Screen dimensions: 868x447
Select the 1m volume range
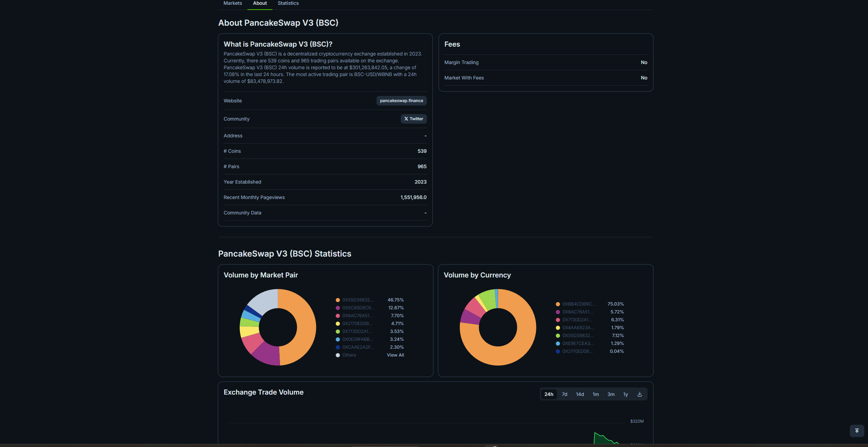(x=596, y=394)
